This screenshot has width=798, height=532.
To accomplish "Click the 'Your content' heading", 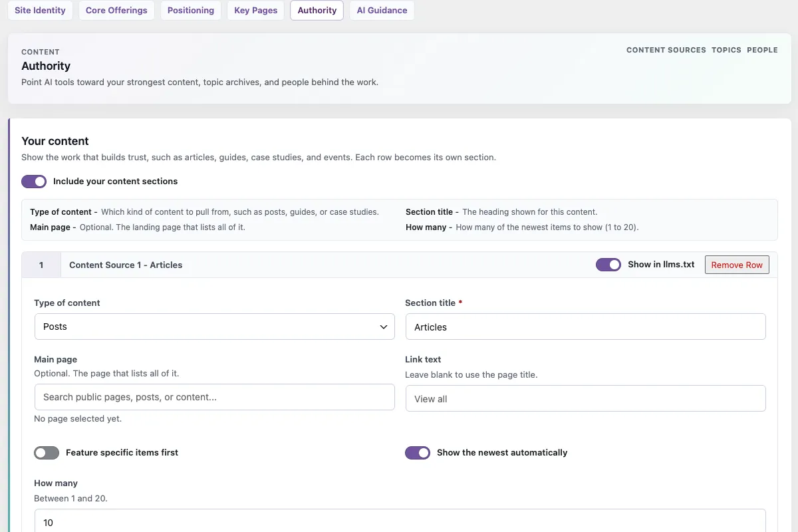I will click(55, 141).
